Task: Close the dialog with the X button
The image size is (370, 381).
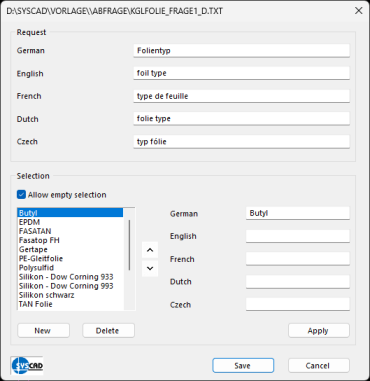Action: [x=359, y=11]
